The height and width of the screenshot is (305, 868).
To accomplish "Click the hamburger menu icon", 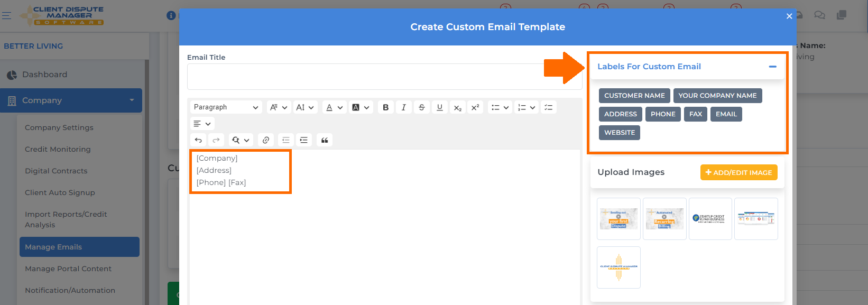I will click(6, 16).
